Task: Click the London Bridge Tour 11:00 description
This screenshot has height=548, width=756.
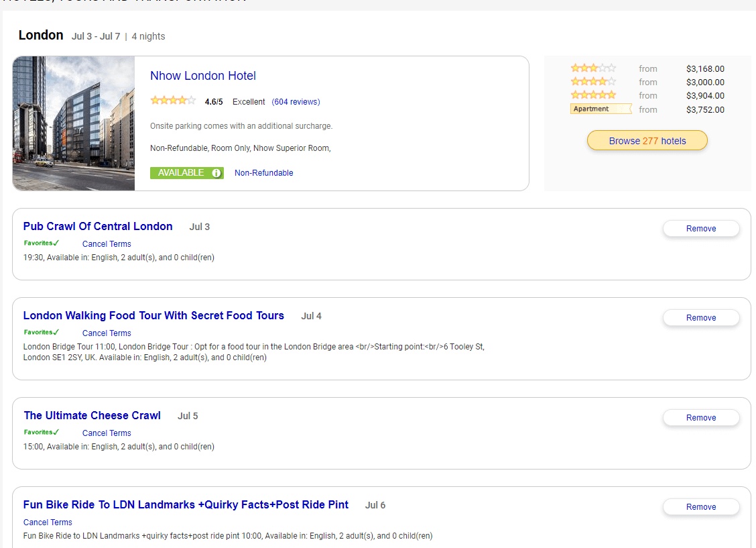Action: click(x=253, y=352)
